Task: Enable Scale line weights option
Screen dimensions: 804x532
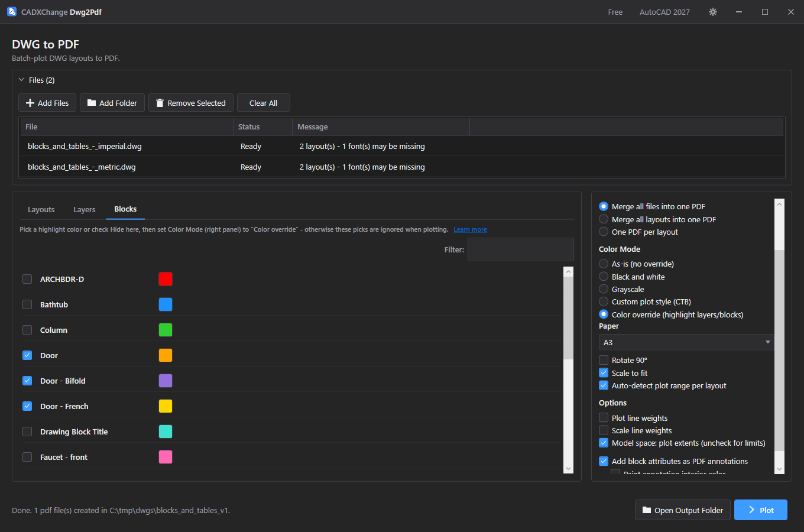Action: [x=604, y=430]
